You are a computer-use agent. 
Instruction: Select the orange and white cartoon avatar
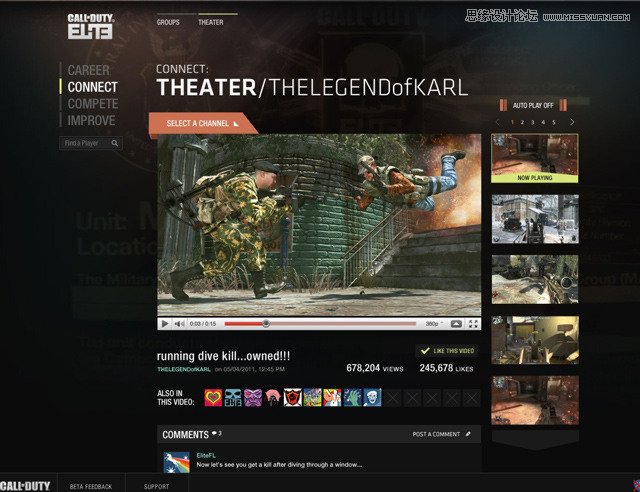(332, 397)
